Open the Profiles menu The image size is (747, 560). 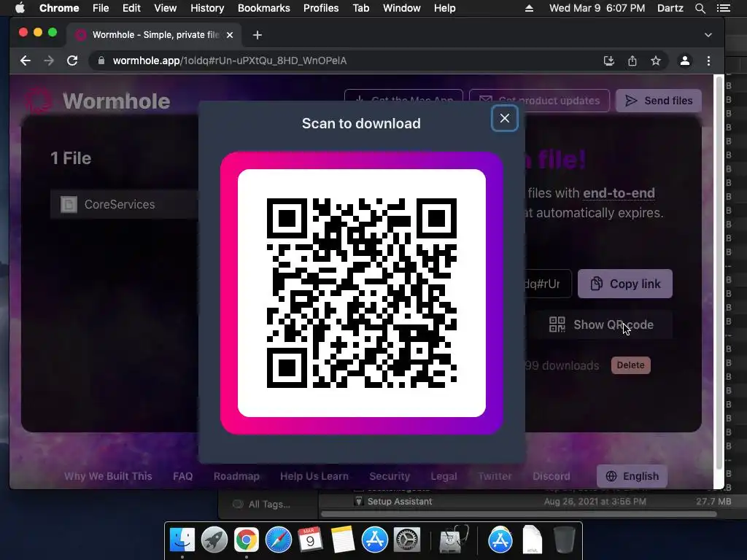point(321,8)
